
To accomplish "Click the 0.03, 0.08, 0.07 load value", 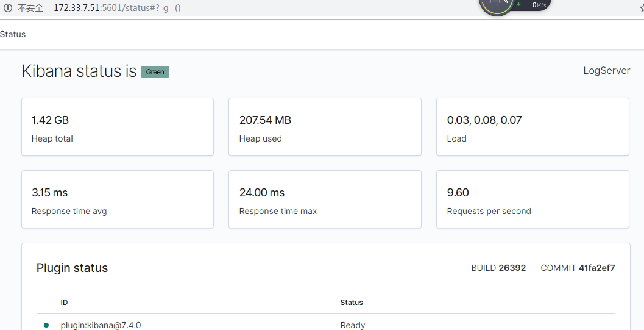I will pos(484,120).
